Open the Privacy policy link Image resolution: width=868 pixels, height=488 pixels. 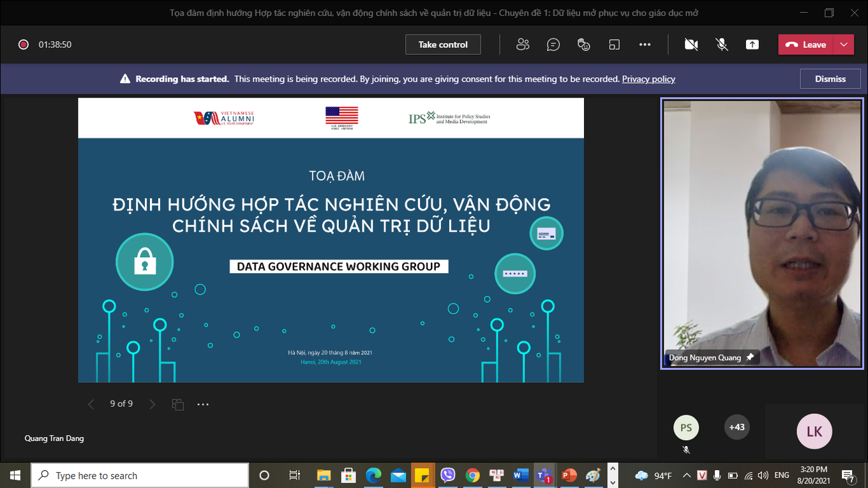648,79
